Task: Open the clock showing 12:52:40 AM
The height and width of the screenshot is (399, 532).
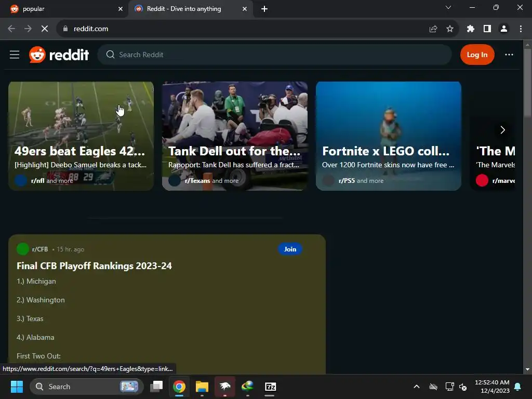Action: pos(492,387)
